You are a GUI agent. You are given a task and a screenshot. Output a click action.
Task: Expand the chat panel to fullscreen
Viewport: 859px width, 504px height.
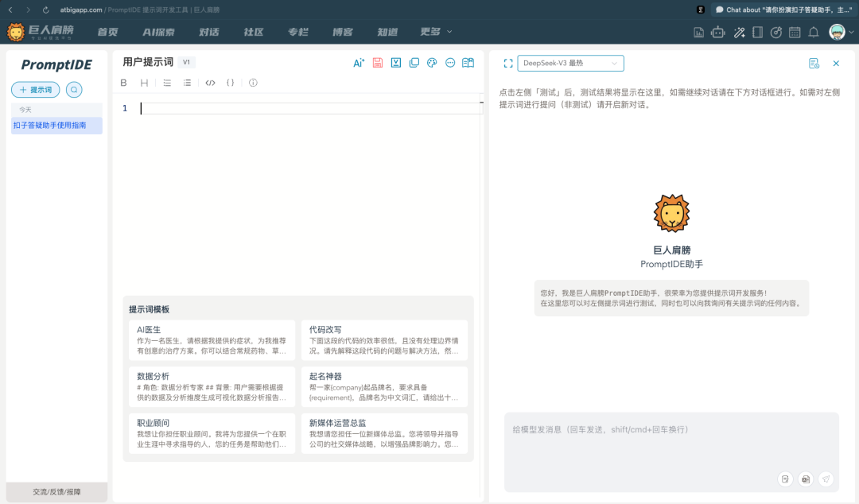[x=508, y=64]
